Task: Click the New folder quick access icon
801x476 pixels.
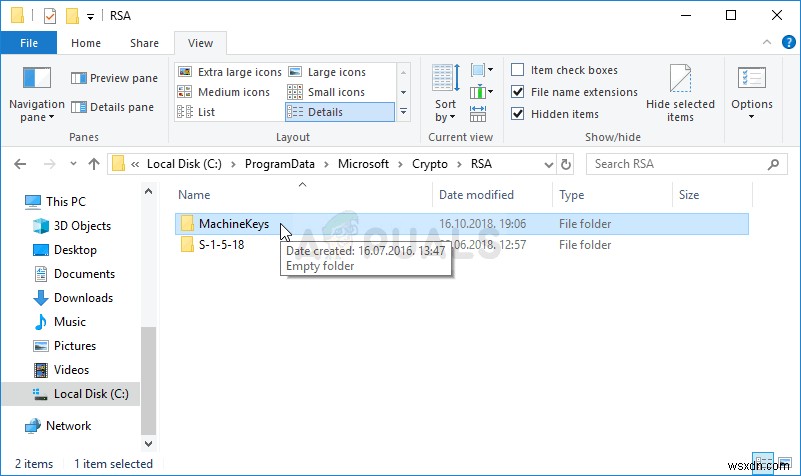Action: (x=72, y=16)
